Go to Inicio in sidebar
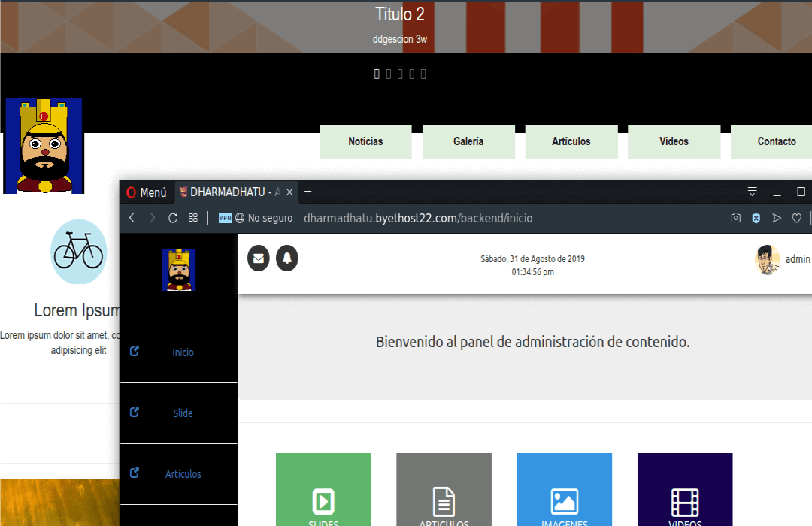The height and width of the screenshot is (526, 812). click(183, 352)
